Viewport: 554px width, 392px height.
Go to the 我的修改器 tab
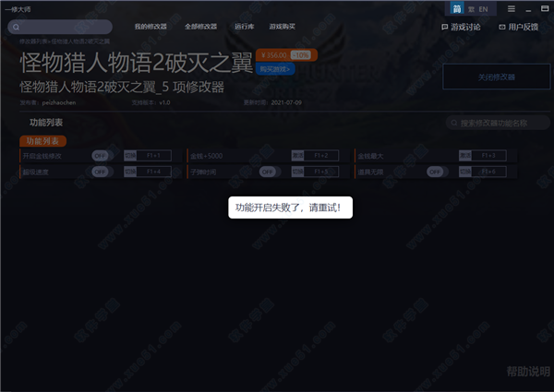(151, 27)
